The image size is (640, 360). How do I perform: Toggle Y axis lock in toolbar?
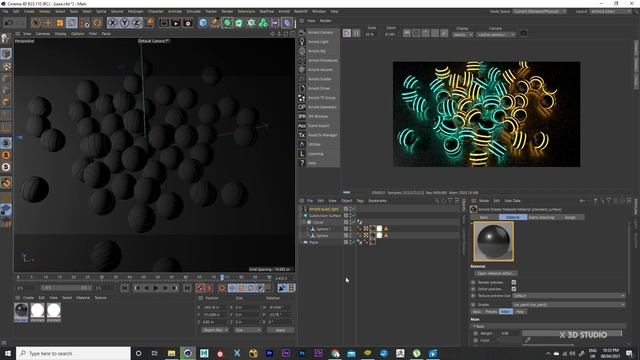124,23
